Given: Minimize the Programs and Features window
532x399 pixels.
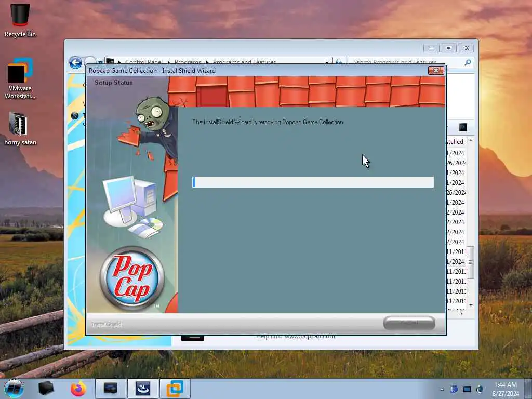Looking at the screenshot, I should tap(431, 48).
